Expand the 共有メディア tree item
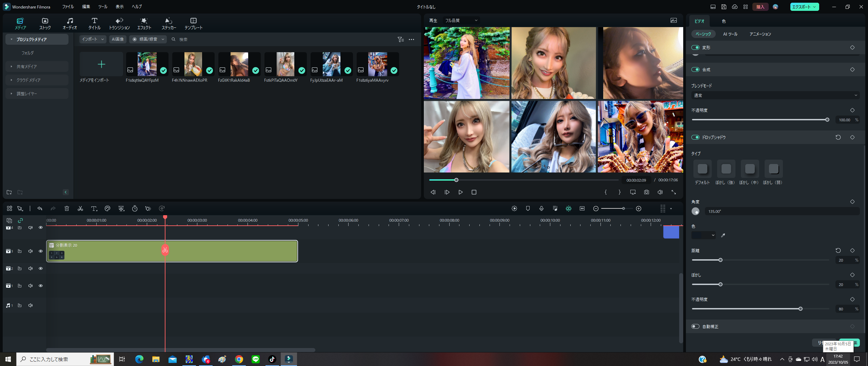 12,66
